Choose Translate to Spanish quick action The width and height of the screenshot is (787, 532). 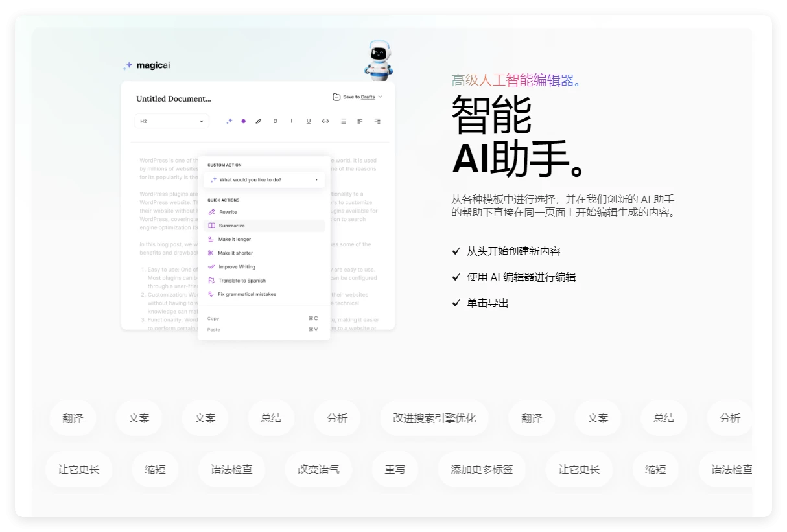[x=242, y=281]
